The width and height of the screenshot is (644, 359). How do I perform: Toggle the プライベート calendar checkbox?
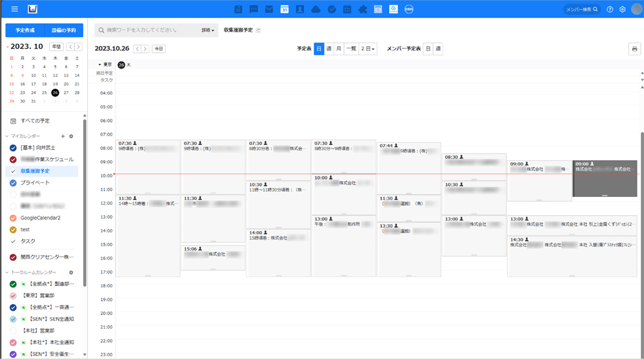(14, 183)
